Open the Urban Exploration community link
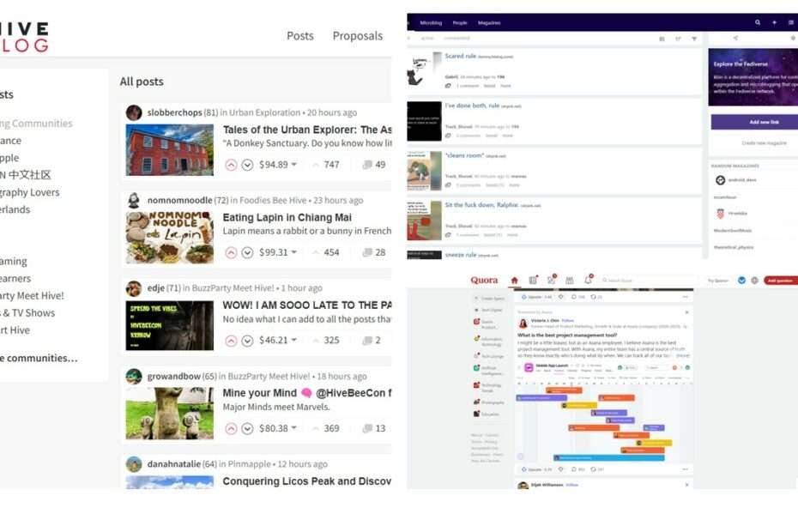Screen dimensions: 798x532 tap(264, 112)
